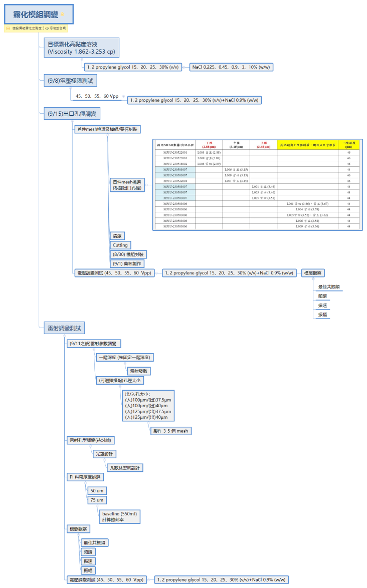Click the 製作 3-5 個 mesh node
Image resolution: width=367 pixels, height=588 pixels.
[x=170, y=431]
